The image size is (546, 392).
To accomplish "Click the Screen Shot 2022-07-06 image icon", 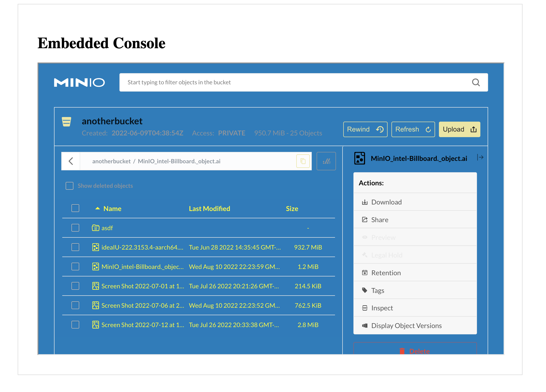I will (95, 305).
